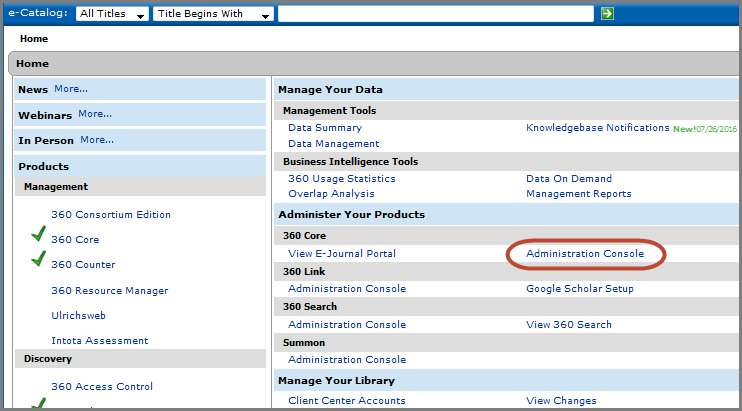The image size is (742, 411).
Task: Open 360 Core Administration Console link
Action: [585, 254]
